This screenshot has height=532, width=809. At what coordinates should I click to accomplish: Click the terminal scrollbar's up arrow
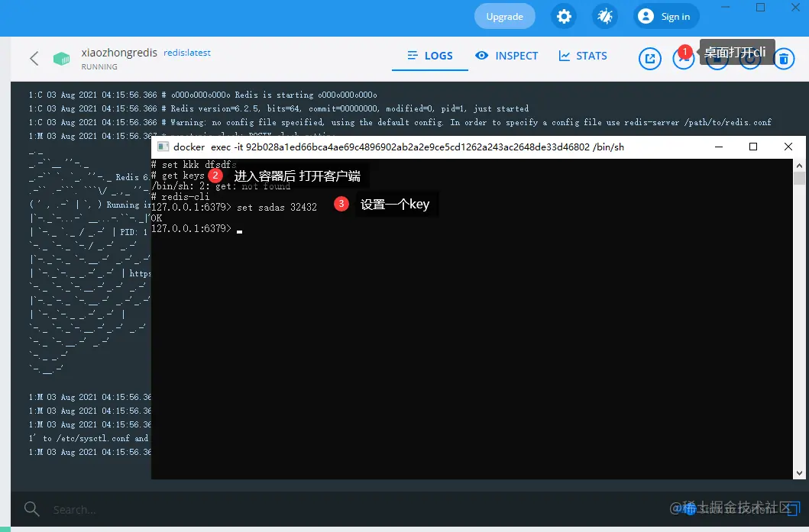[799, 166]
